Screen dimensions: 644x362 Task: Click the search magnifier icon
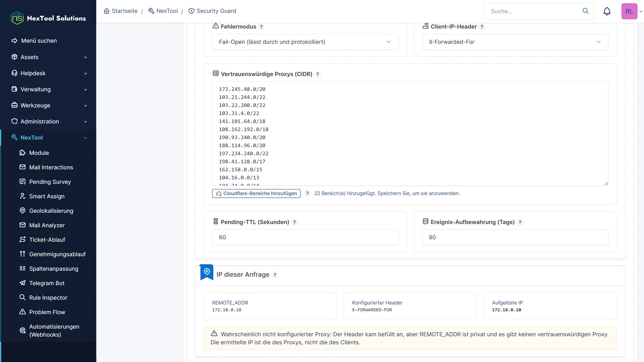pos(586,11)
